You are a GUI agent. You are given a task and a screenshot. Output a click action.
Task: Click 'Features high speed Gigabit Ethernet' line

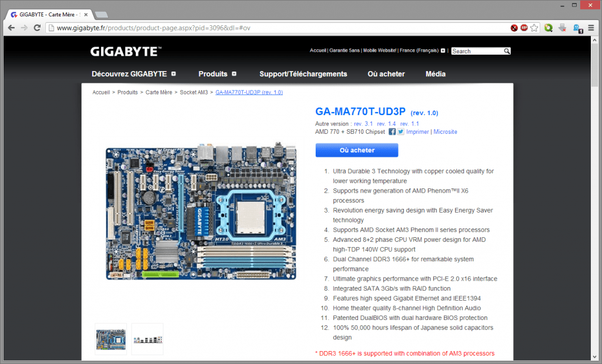pyautogui.click(x=407, y=298)
